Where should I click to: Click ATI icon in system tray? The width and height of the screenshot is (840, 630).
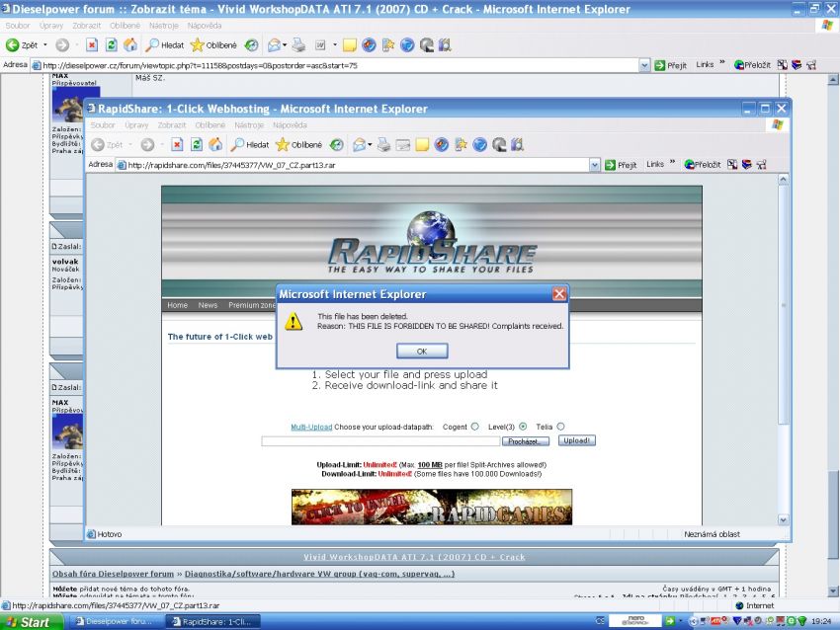pos(715,621)
